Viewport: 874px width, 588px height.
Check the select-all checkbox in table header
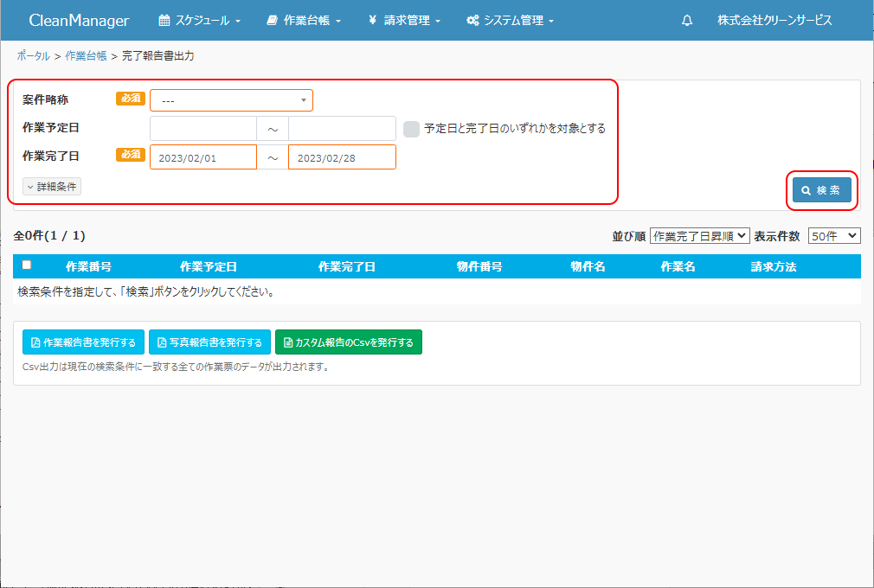(x=27, y=265)
